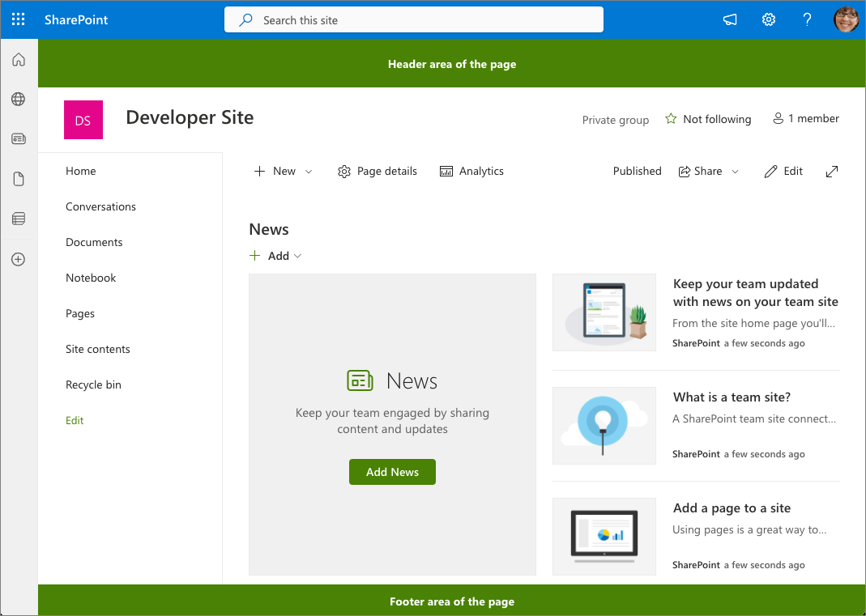Click the SharePoint brand link
The image size is (866, 616).
click(76, 20)
